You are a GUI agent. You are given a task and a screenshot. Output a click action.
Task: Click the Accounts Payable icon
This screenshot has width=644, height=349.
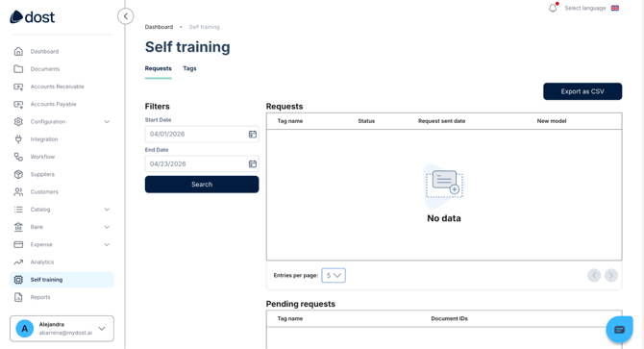(x=18, y=104)
